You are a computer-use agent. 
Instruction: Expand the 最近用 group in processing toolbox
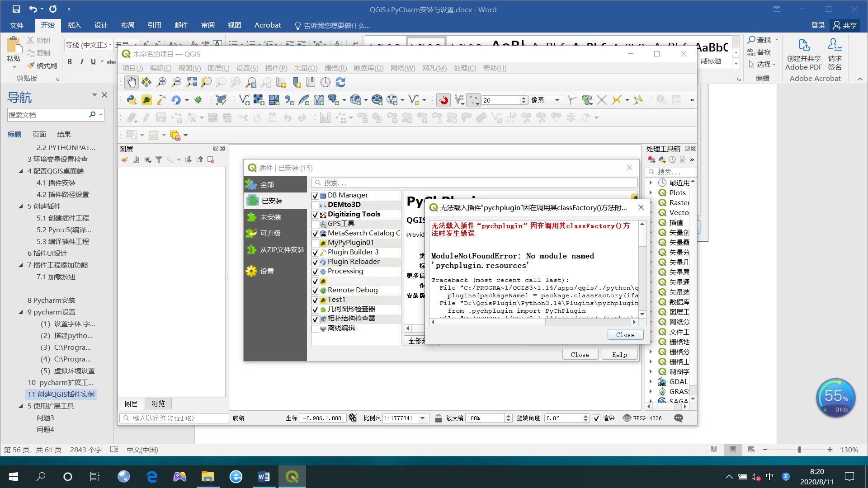coord(651,183)
